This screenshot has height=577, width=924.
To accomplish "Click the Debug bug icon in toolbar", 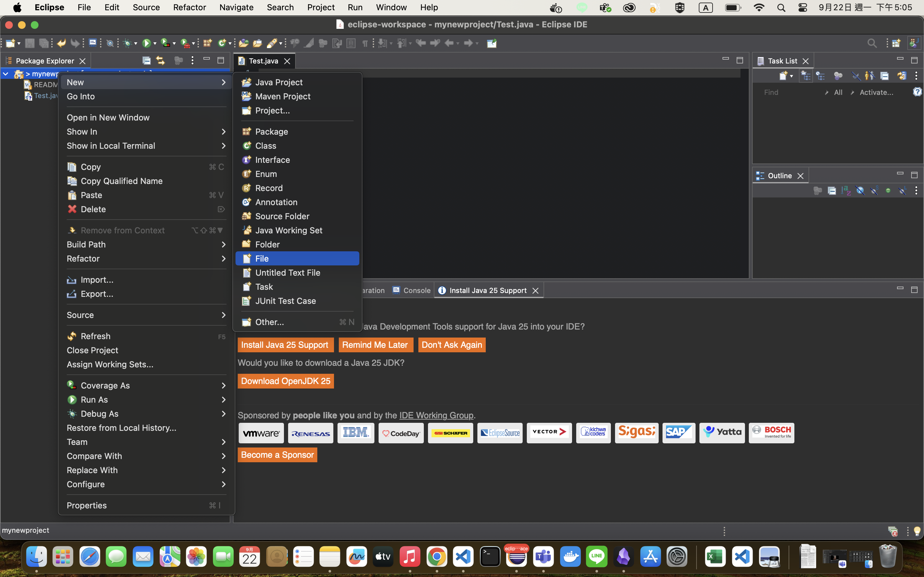I will pos(127,43).
